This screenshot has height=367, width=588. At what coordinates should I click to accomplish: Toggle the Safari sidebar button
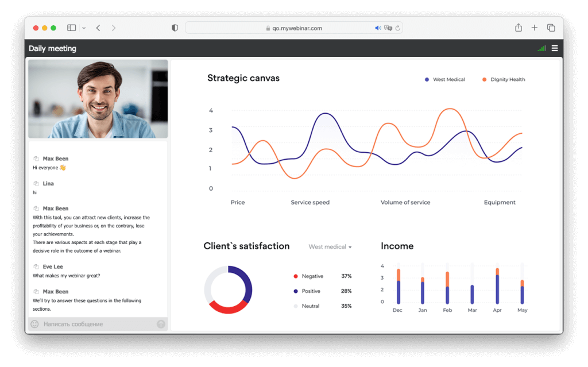(71, 28)
